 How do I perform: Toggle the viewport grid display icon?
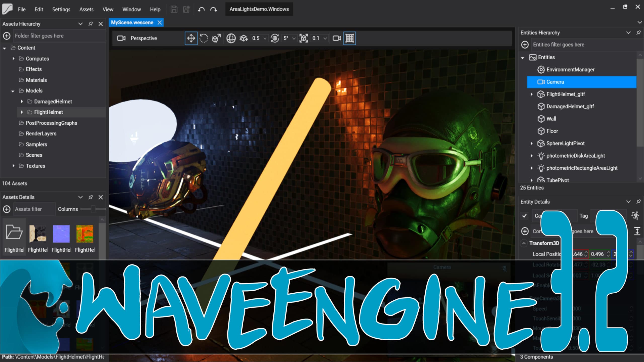350,38
